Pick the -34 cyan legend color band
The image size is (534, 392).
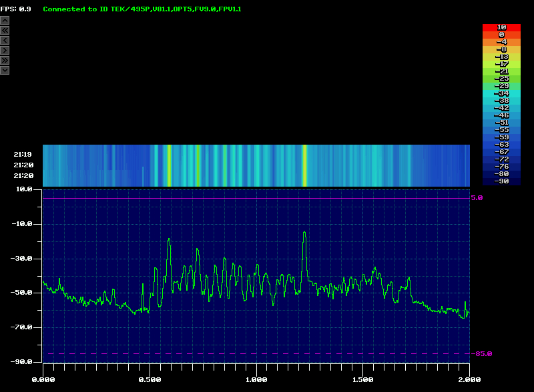click(501, 93)
